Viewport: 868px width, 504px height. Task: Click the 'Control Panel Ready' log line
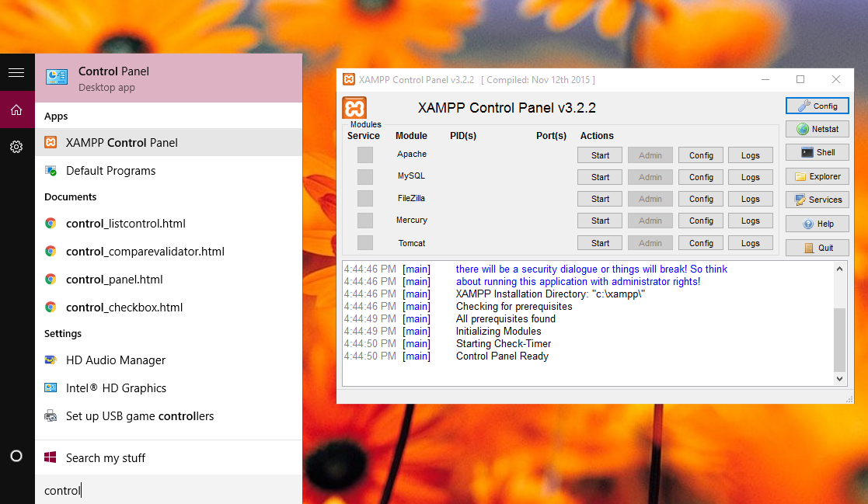(502, 356)
